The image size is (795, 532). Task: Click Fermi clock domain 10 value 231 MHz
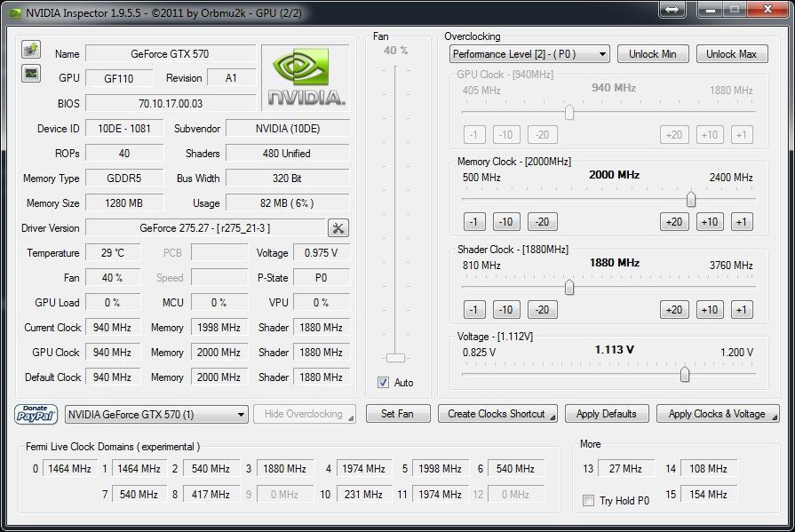tap(363, 494)
